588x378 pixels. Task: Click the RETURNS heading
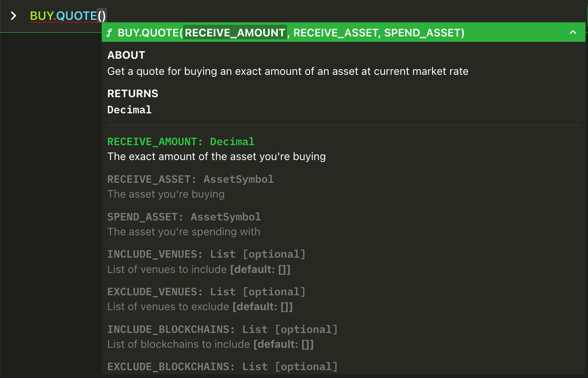(133, 93)
